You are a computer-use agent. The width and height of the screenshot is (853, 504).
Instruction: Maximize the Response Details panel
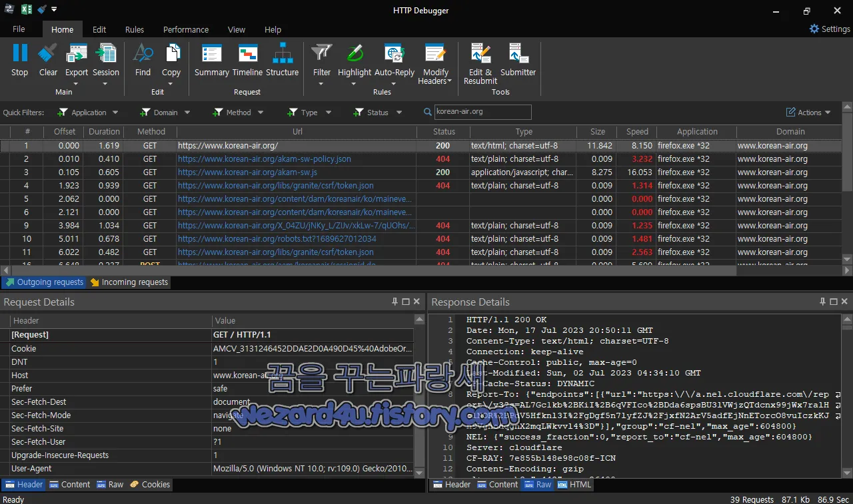click(x=834, y=302)
